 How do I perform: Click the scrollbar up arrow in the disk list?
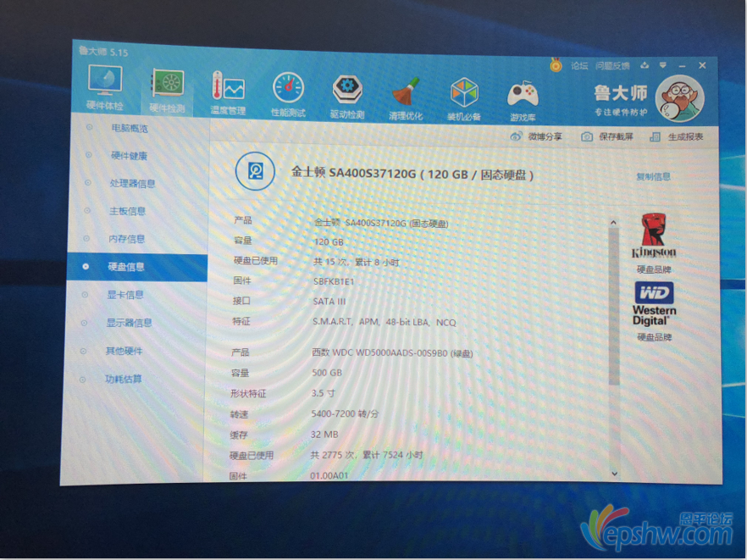pyautogui.click(x=613, y=223)
